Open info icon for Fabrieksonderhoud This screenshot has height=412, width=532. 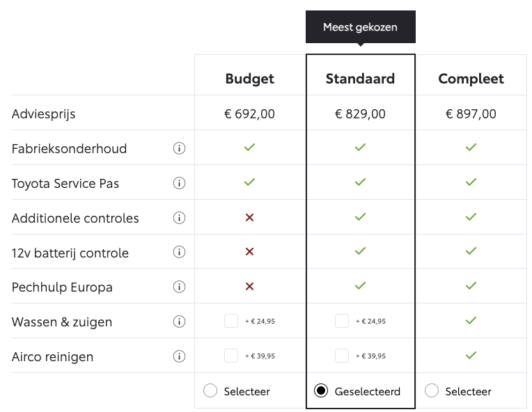pos(179,148)
